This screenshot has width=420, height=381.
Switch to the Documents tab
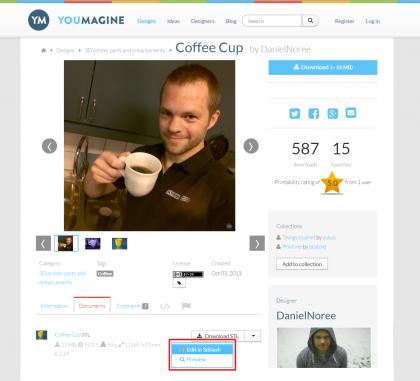pyautogui.click(x=92, y=306)
